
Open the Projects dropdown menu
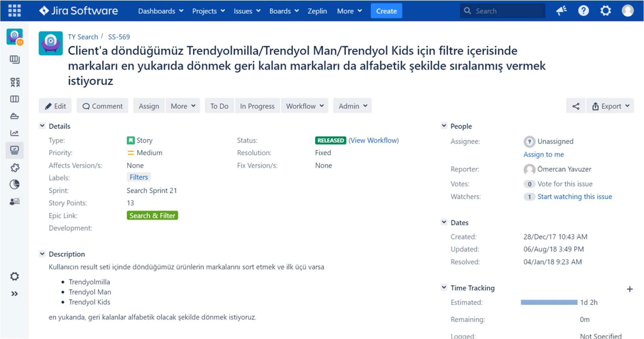(209, 11)
